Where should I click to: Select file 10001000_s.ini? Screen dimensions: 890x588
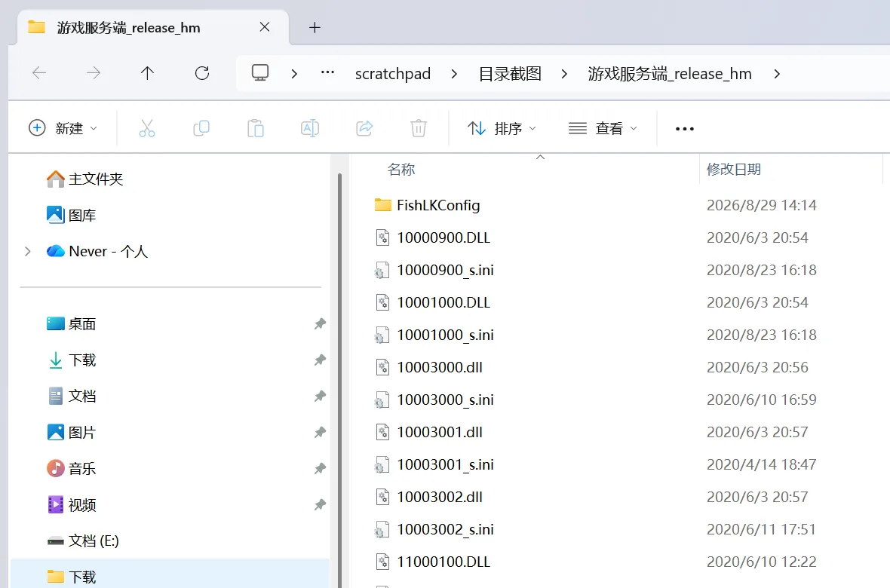point(434,334)
